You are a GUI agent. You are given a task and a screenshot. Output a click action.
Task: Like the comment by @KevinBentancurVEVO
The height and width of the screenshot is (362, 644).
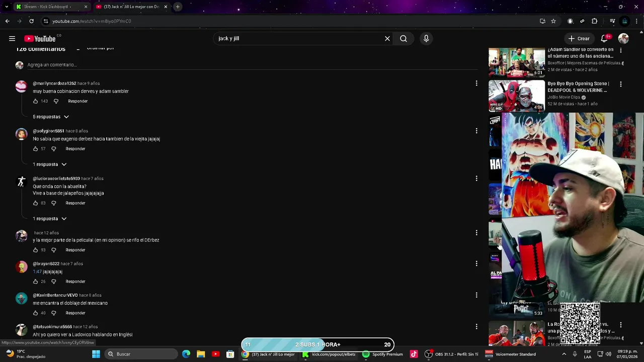[x=35, y=313]
